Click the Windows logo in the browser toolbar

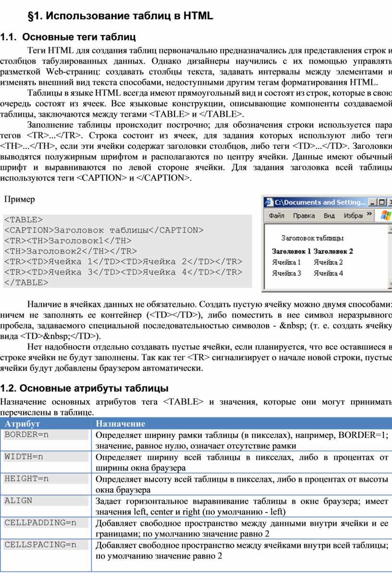[386, 215]
